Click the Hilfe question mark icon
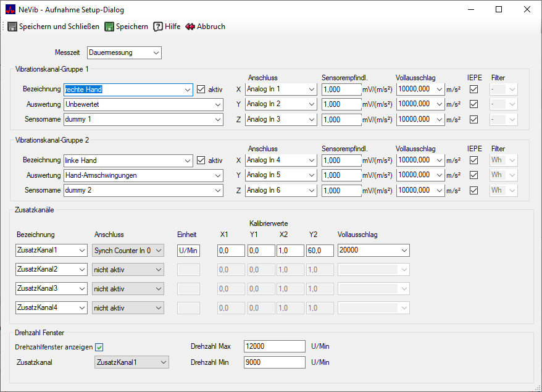 pos(158,27)
